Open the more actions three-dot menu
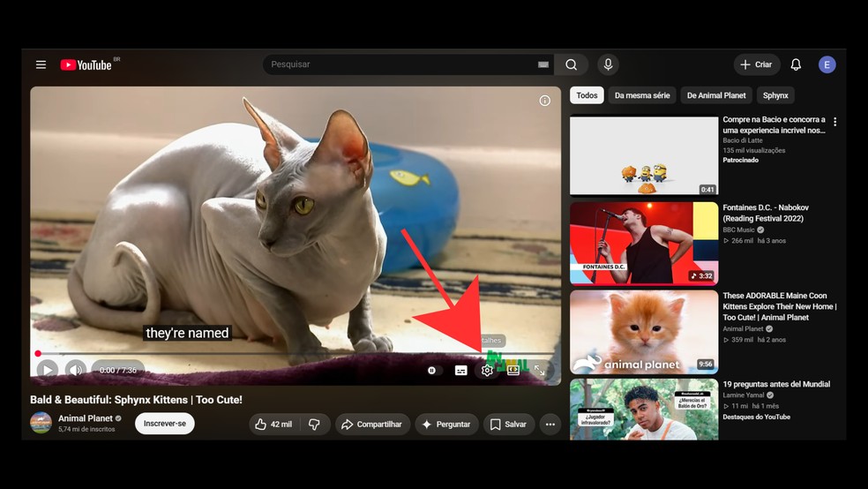Image resolution: width=868 pixels, height=489 pixels. point(550,425)
